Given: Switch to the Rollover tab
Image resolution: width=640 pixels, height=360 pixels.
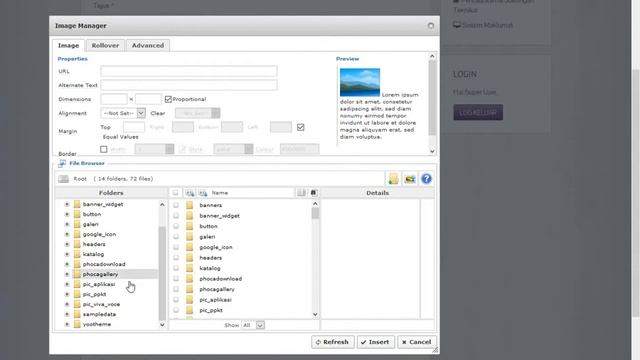Looking at the screenshot, I should 105,45.
